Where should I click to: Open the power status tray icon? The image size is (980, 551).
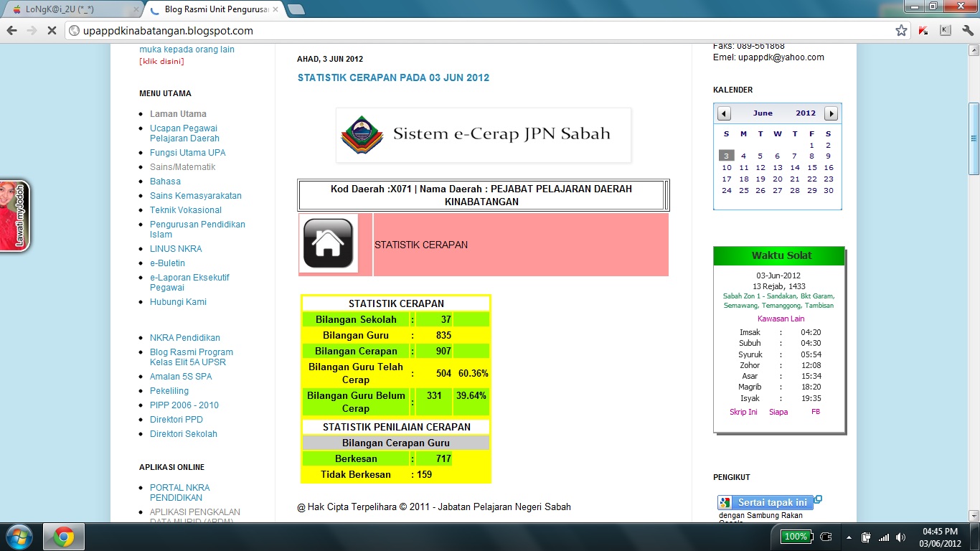point(866,537)
